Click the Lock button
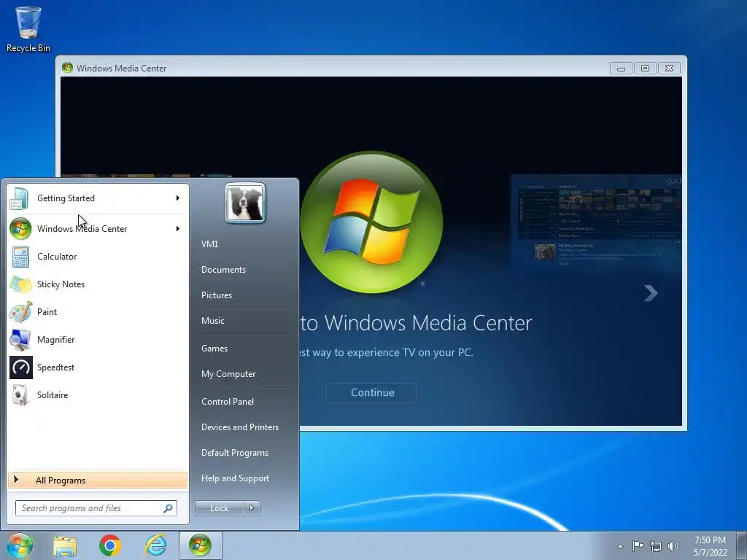 pos(219,508)
